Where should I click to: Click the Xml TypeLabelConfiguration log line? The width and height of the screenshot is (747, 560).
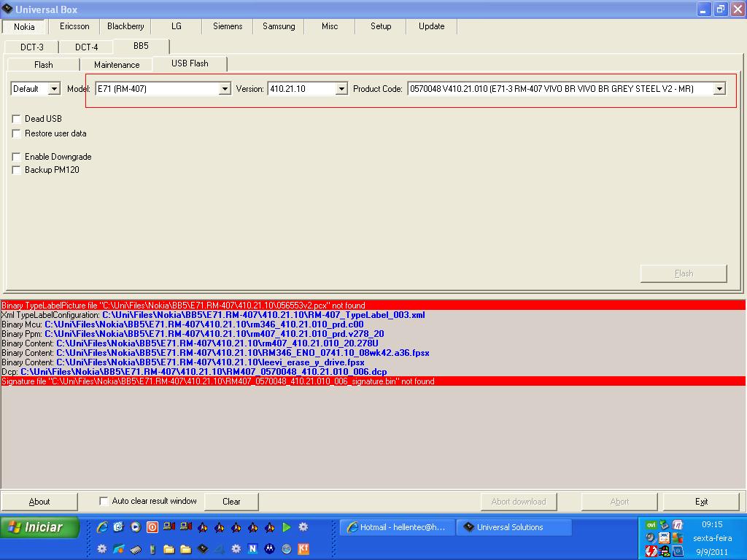click(214, 315)
